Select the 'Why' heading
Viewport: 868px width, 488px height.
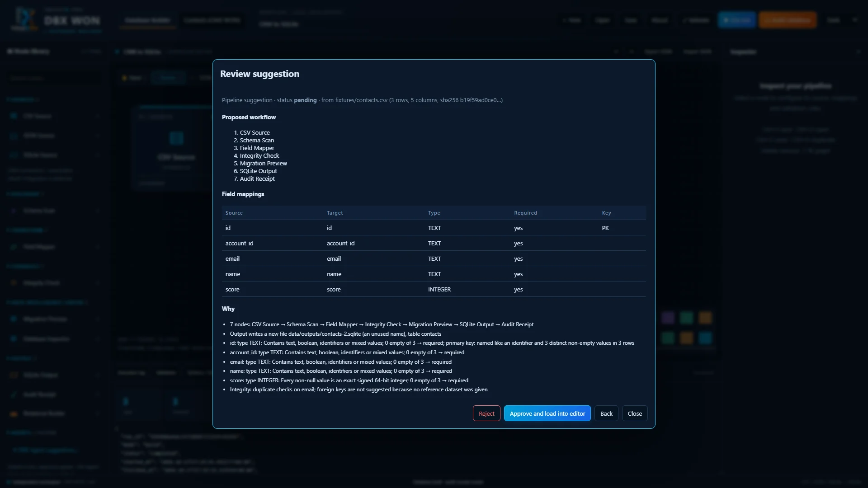tap(228, 309)
